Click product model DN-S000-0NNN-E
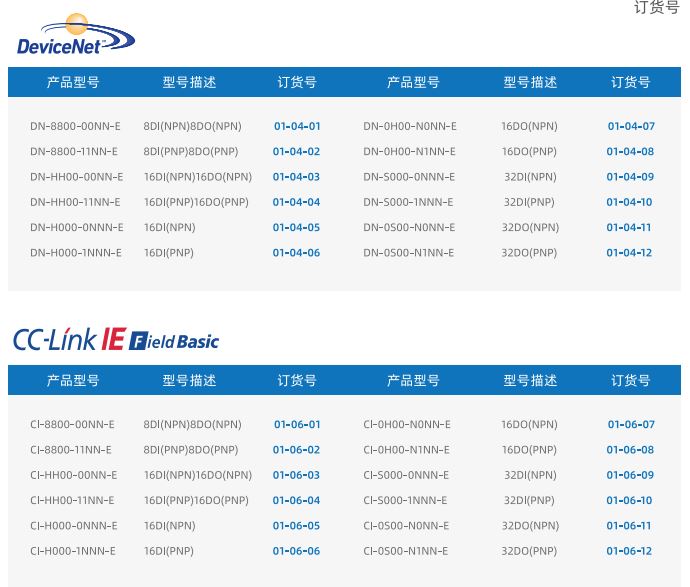The image size is (690, 587). coord(409,177)
